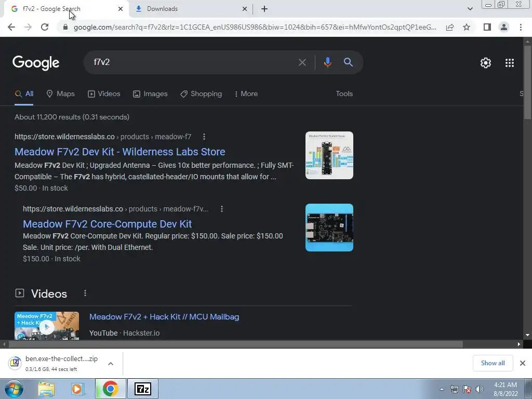Open the tab search dropdown arrow
The width and height of the screenshot is (532, 399).
470,9
